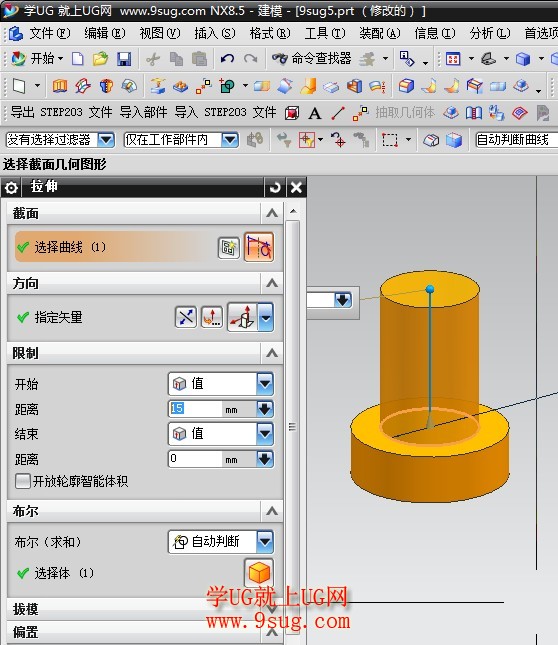
Task: Click the end distance field showing 0
Action: 195,459
